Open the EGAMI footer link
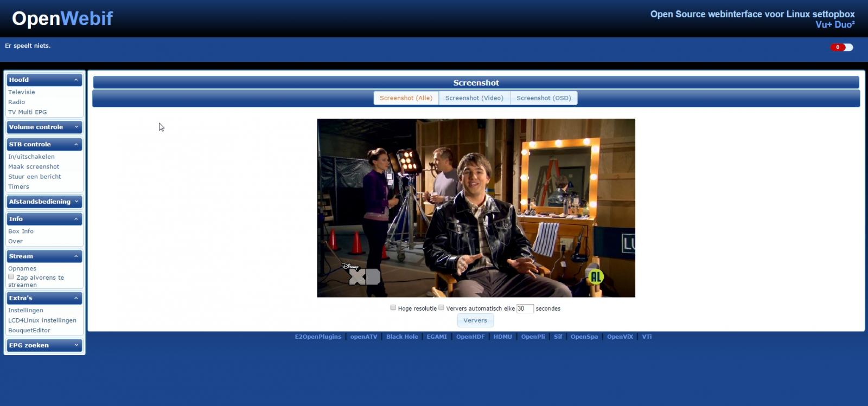 click(437, 337)
